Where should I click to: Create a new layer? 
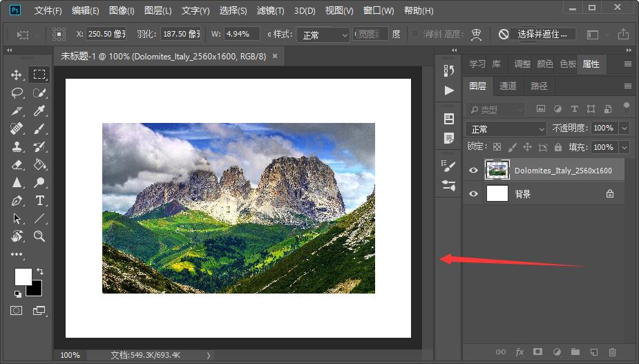tap(594, 352)
